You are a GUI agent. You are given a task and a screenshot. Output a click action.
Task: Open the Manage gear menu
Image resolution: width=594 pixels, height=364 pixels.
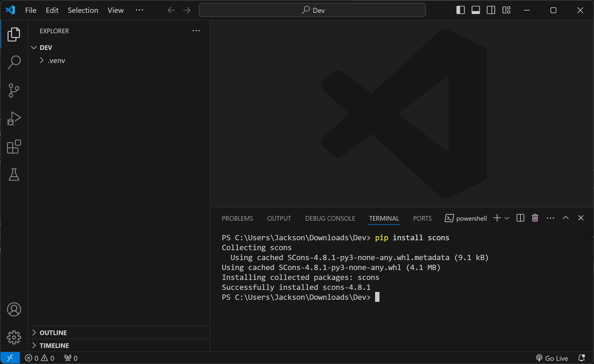14,337
